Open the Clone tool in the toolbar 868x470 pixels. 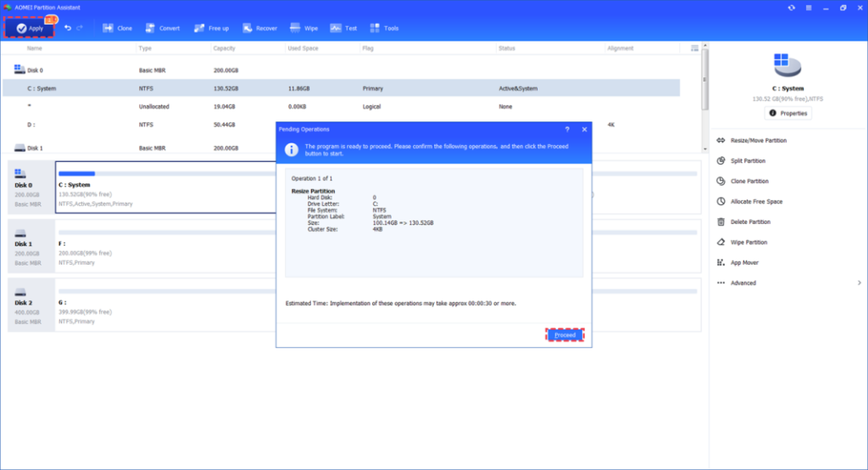[x=117, y=28]
